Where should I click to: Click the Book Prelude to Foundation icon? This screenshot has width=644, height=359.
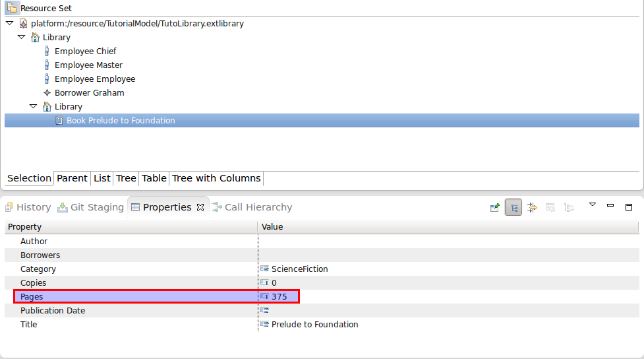(59, 121)
